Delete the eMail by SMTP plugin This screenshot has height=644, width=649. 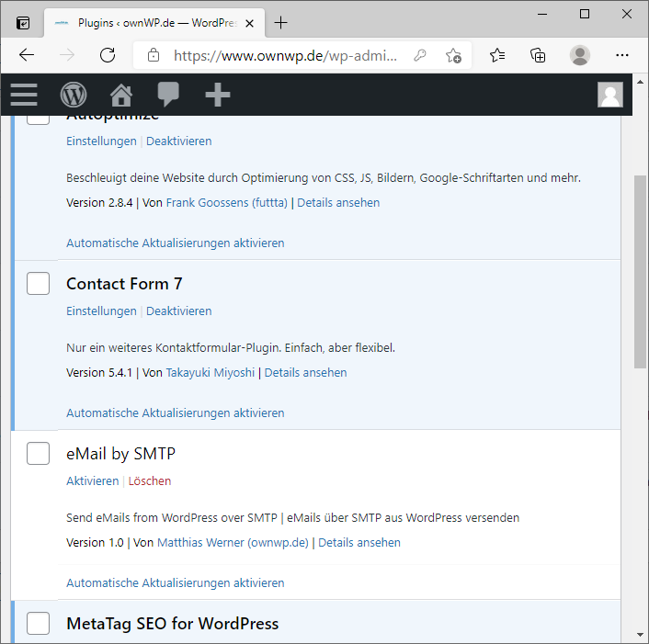(150, 481)
